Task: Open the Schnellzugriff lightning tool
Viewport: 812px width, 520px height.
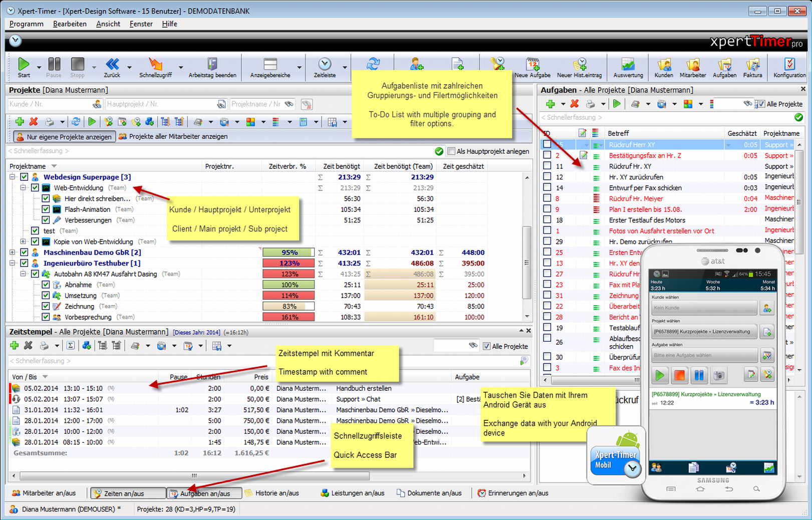Action: (155, 64)
